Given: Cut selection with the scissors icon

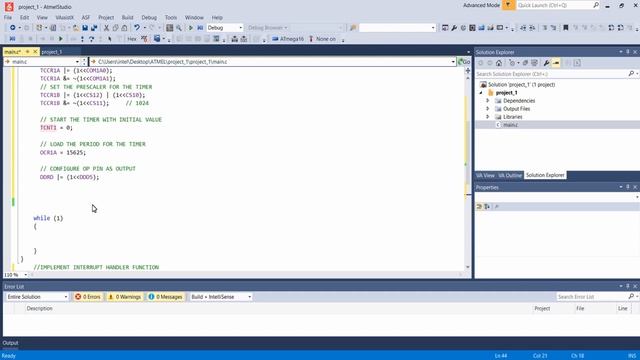Looking at the screenshot, I should pyautogui.click(x=106, y=28).
